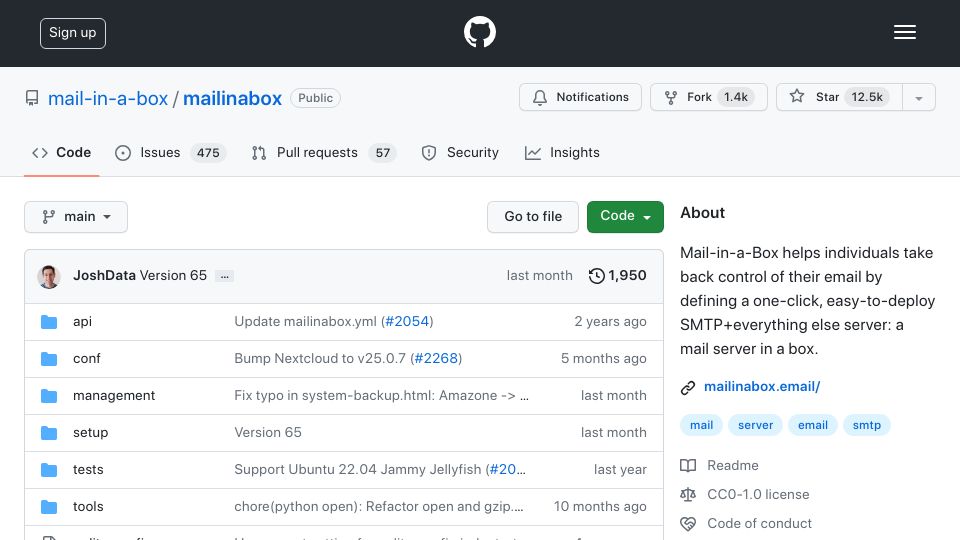
Task: Open the main branch dropdown
Action: [x=76, y=217]
